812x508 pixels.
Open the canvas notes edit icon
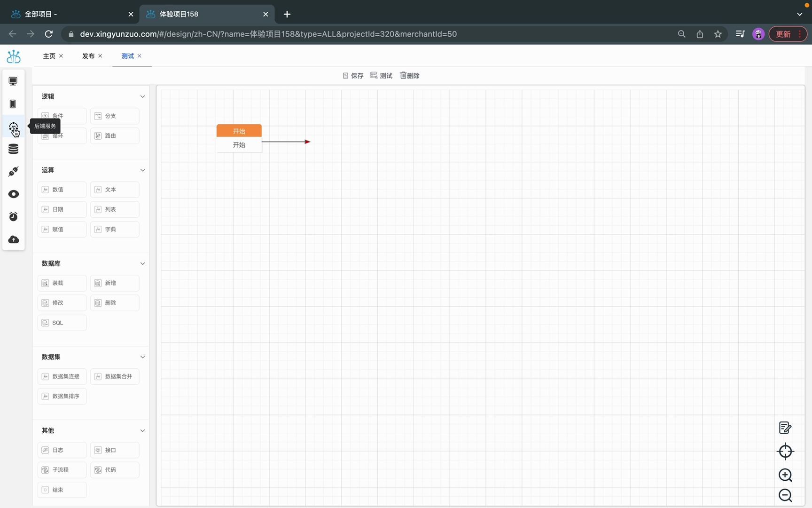[x=785, y=428]
